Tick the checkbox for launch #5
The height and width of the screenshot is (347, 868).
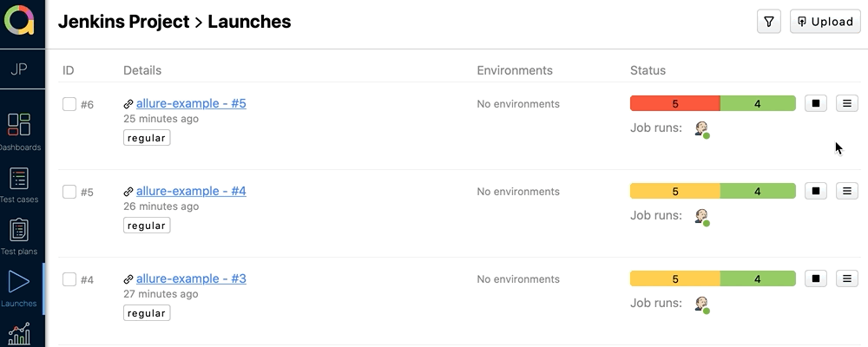(x=69, y=192)
